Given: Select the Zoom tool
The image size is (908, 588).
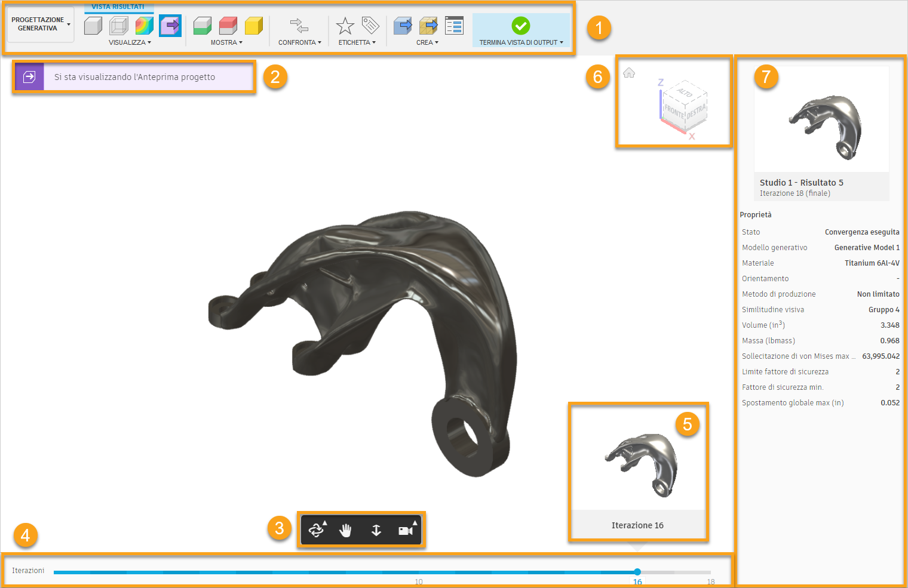Looking at the screenshot, I should [x=376, y=529].
